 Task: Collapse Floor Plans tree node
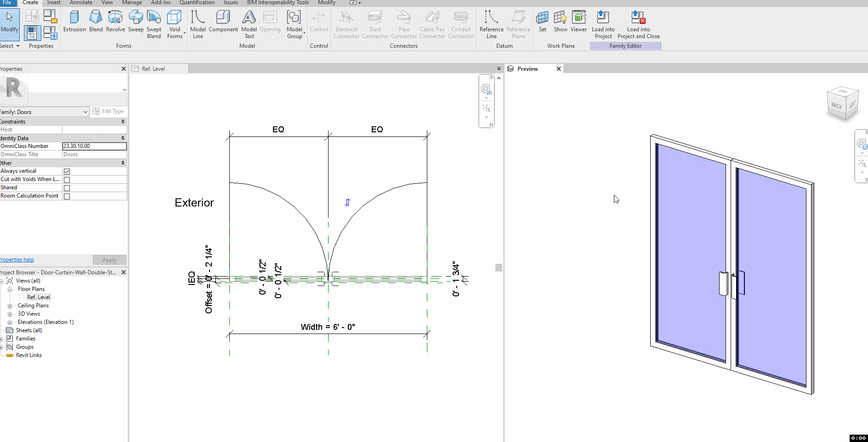tap(10, 289)
